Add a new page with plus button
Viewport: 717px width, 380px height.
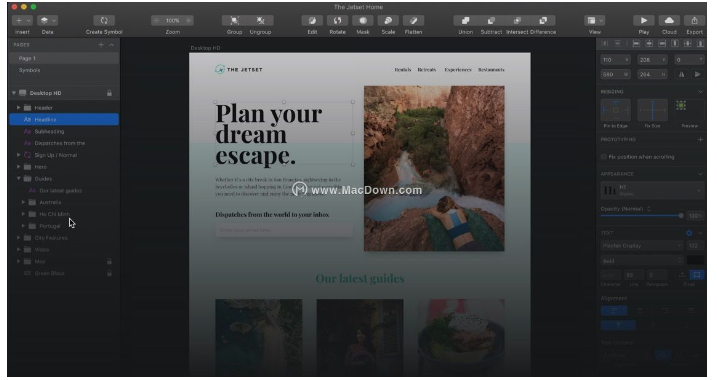click(101, 45)
